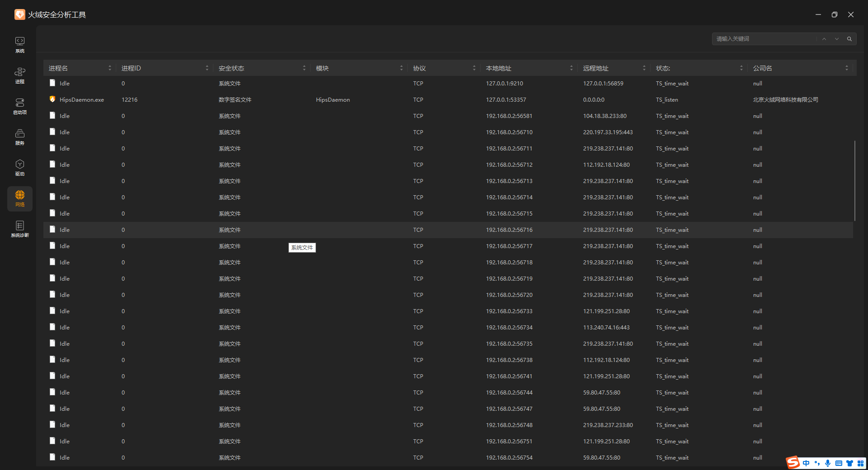Click remote address 127.0.0.1:56859
This screenshot has height=470, width=868.
click(x=603, y=84)
